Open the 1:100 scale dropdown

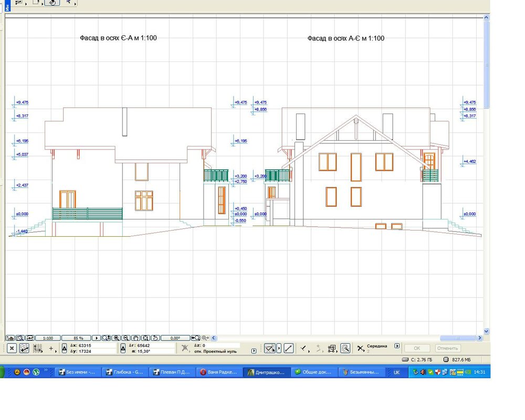(x=48, y=338)
